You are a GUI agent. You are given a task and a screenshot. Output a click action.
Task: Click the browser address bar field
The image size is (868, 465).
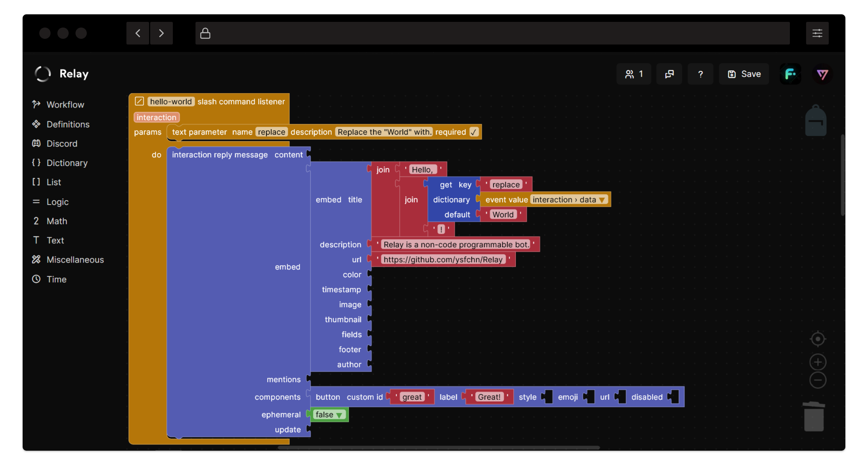point(492,33)
